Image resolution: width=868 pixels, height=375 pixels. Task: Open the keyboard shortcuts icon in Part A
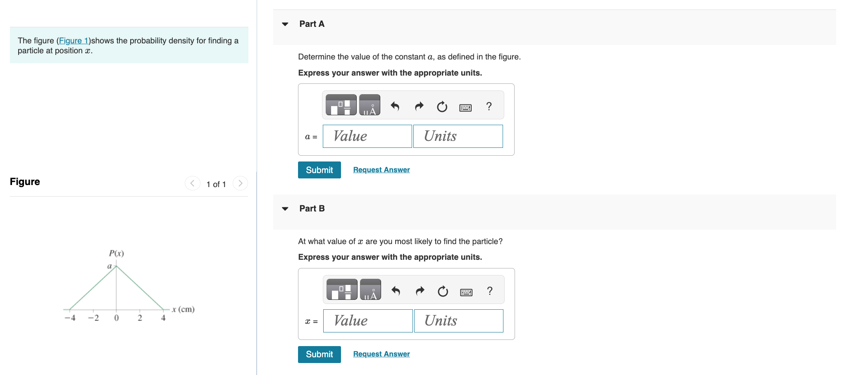pyautogui.click(x=465, y=107)
